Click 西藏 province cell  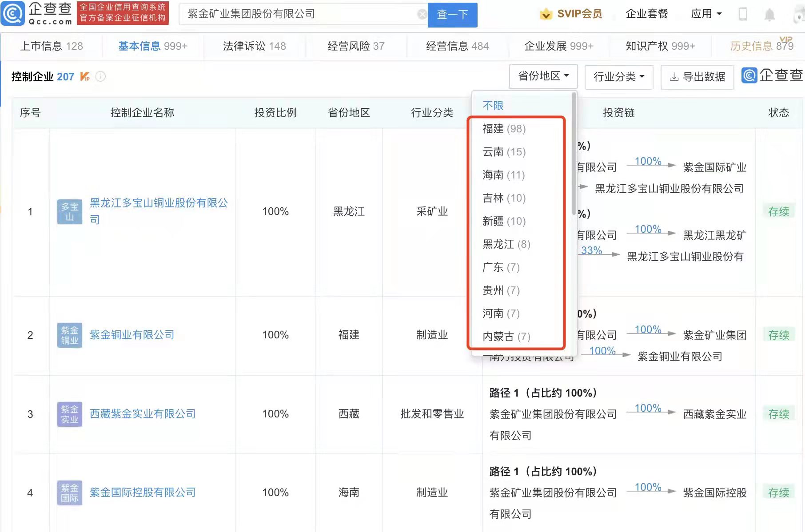click(x=349, y=414)
